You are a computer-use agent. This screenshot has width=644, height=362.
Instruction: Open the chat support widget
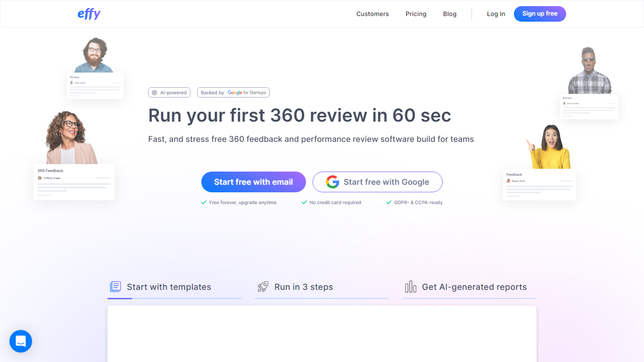(21, 341)
